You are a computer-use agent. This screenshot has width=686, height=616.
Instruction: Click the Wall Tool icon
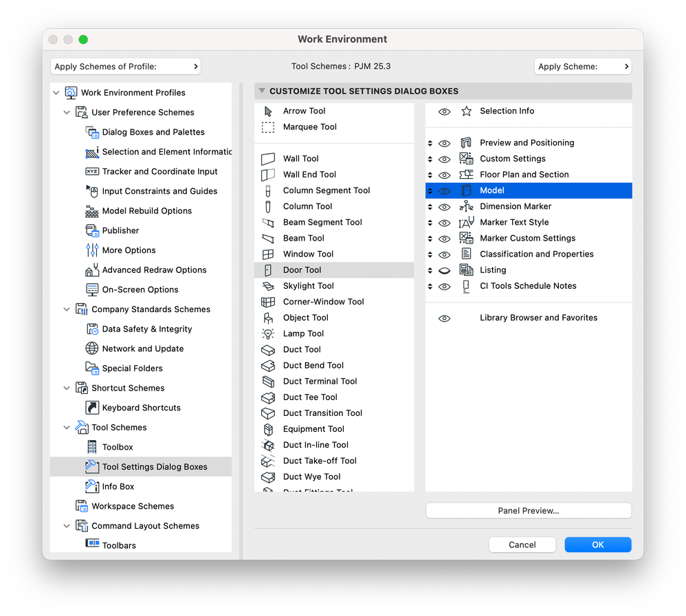click(268, 159)
